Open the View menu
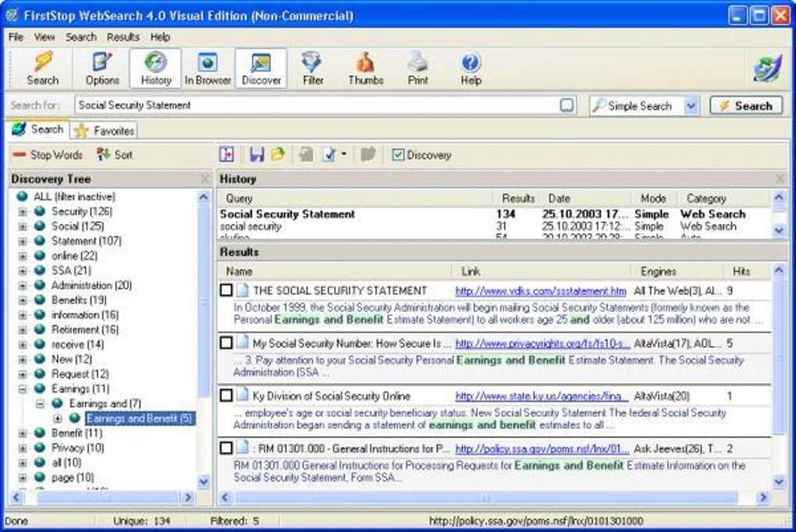This screenshot has width=796, height=532. (x=44, y=37)
